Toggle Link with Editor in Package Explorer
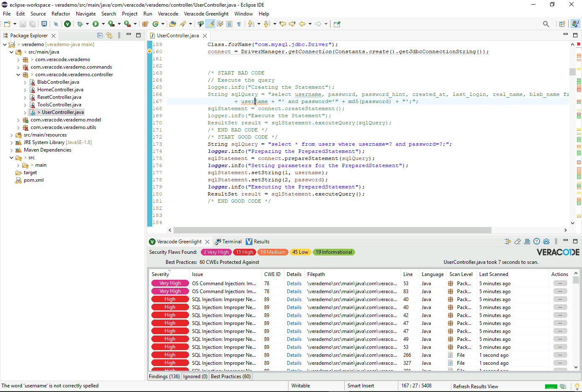Viewport: 582px width, 392px height. (x=109, y=36)
